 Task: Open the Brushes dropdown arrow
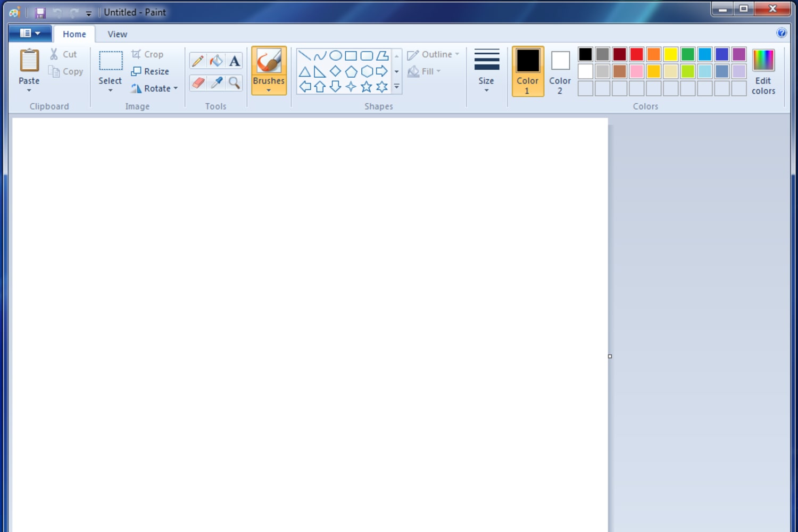(269, 90)
